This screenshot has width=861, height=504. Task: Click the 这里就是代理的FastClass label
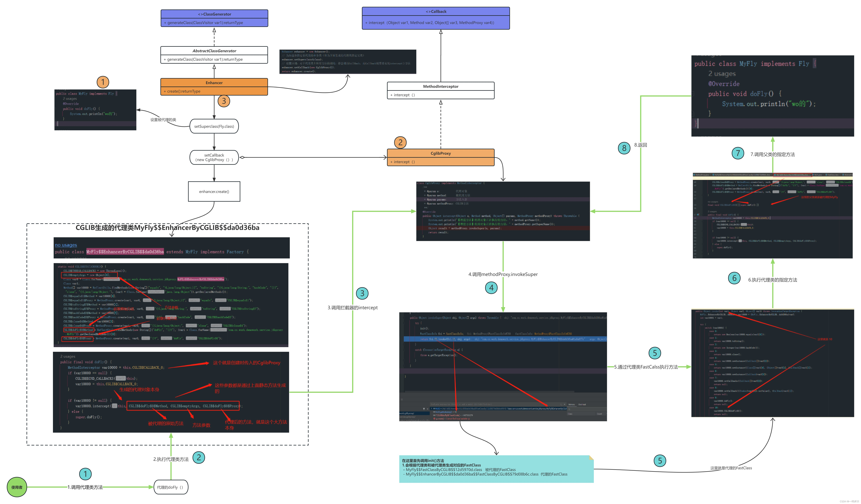click(x=731, y=468)
